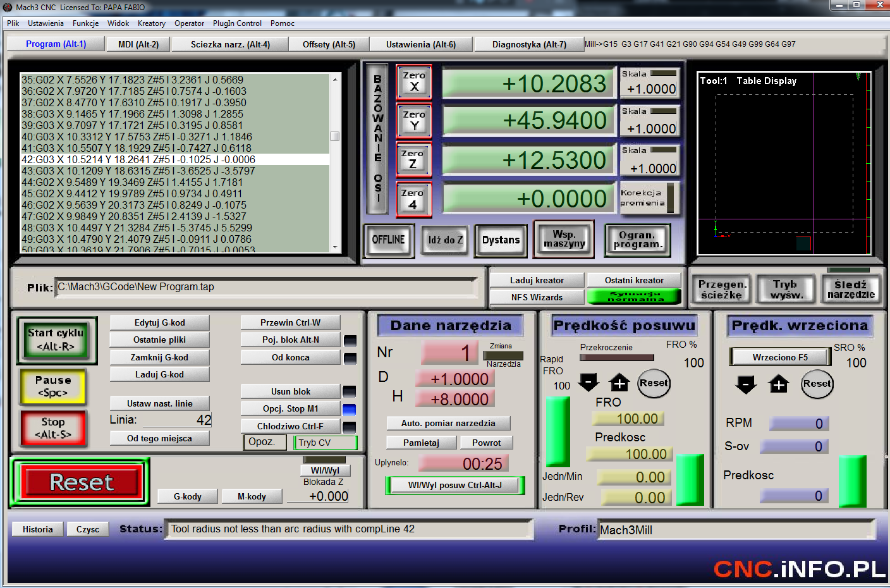Click Auto. pomiar narzedzia button
This screenshot has width=890, height=588.
point(448,423)
